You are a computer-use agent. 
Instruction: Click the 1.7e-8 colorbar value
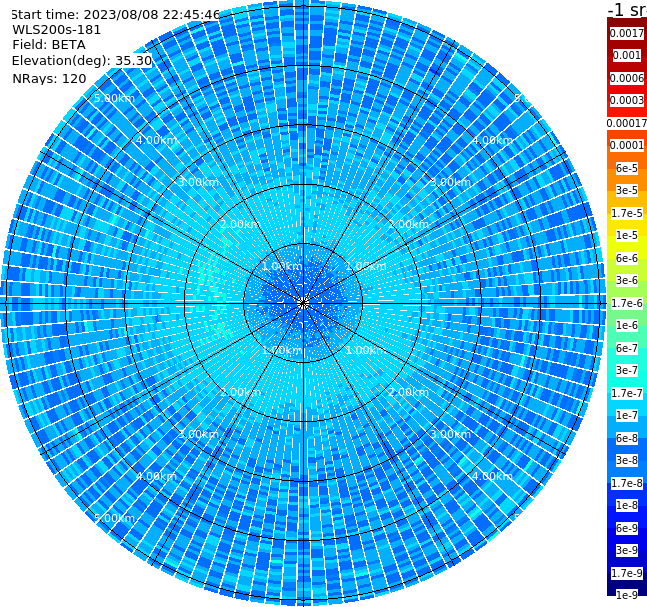[x=627, y=483]
